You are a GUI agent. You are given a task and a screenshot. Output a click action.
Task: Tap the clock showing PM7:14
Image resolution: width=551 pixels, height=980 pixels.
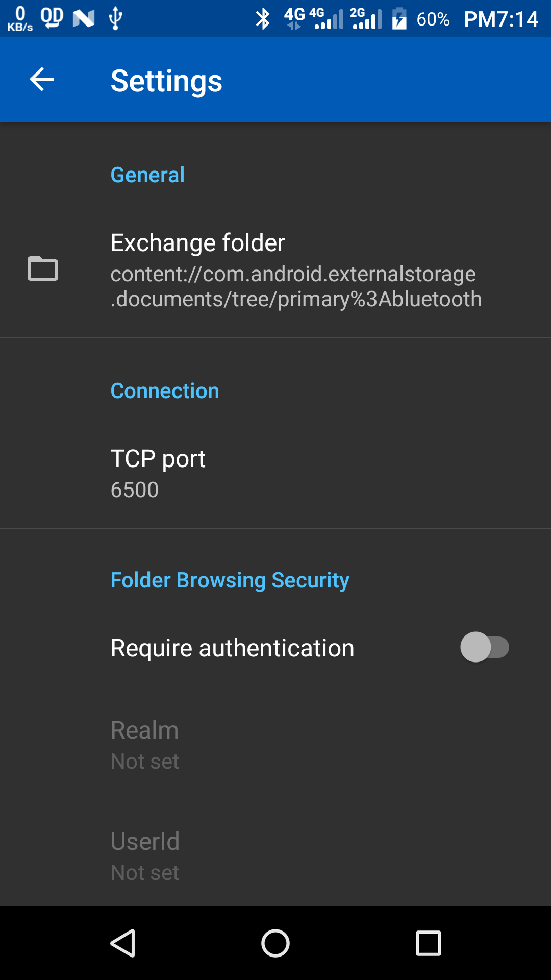(500, 19)
